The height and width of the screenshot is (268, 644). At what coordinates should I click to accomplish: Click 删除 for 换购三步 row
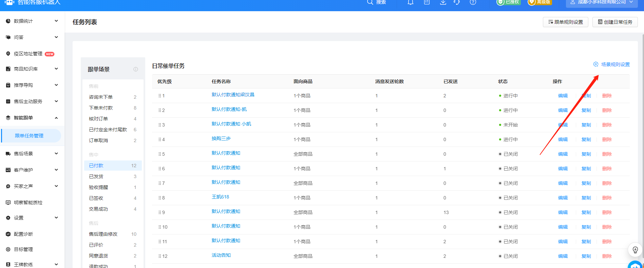pos(607,139)
